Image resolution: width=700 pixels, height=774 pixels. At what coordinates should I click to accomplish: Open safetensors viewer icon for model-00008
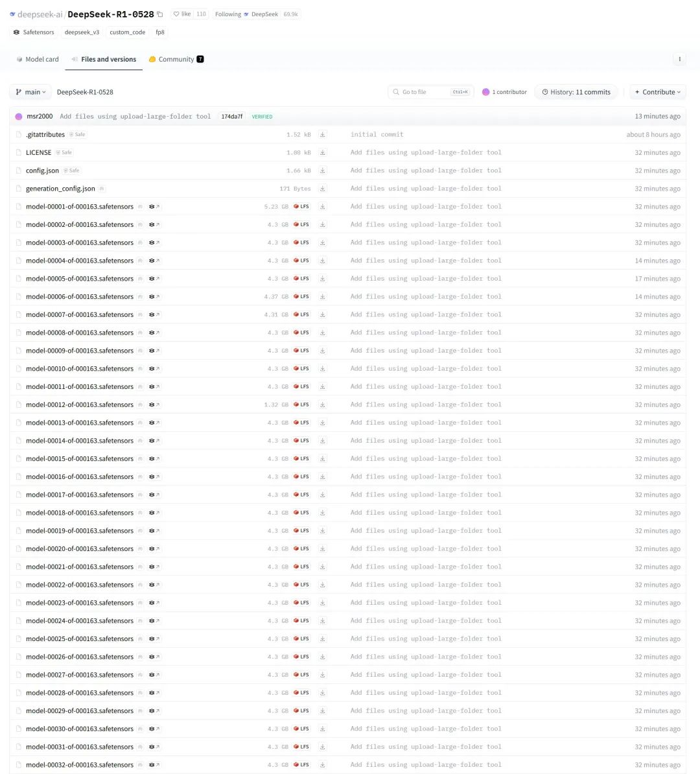coord(154,333)
